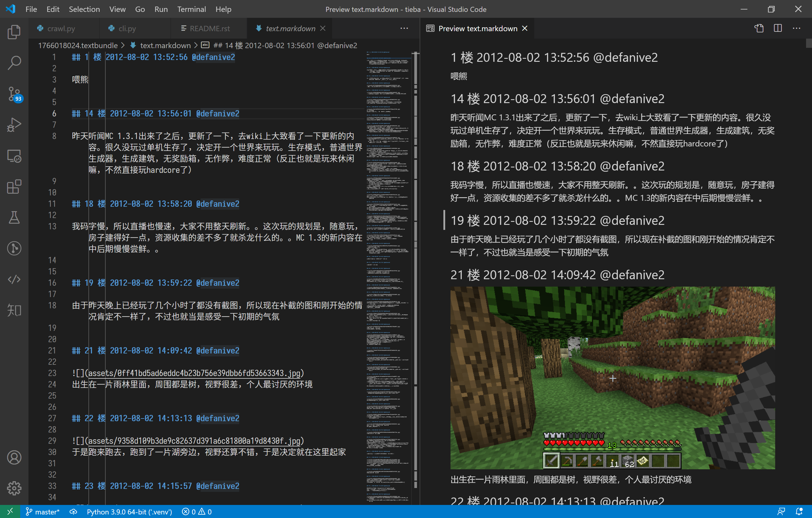This screenshot has width=812, height=518.
Task: Split the preview editor to the right
Action: click(x=778, y=28)
